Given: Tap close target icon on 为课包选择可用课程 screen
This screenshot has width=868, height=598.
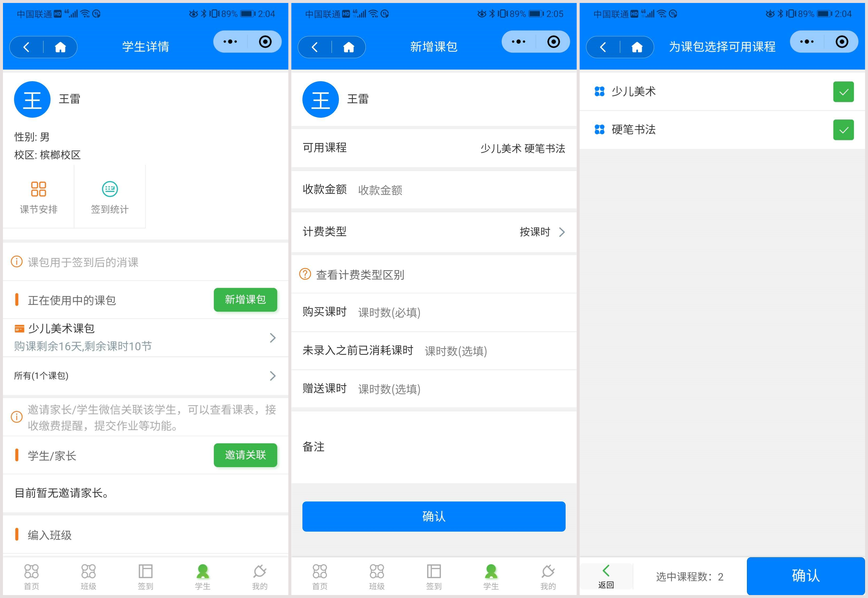Looking at the screenshot, I should pos(842,41).
